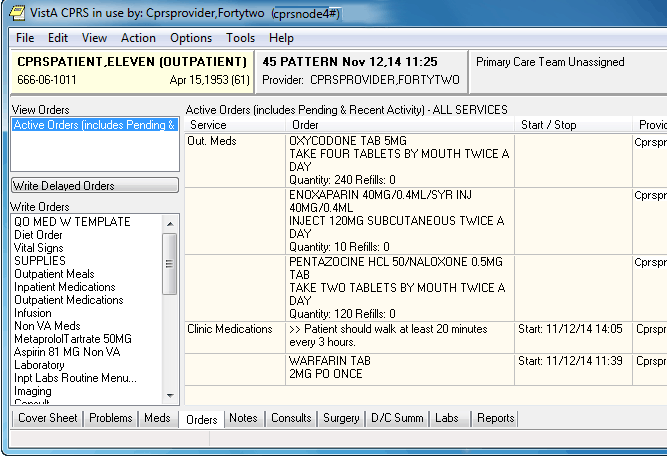Switch to the Meds tab
Viewport: 667px width, 458px height.
click(157, 418)
